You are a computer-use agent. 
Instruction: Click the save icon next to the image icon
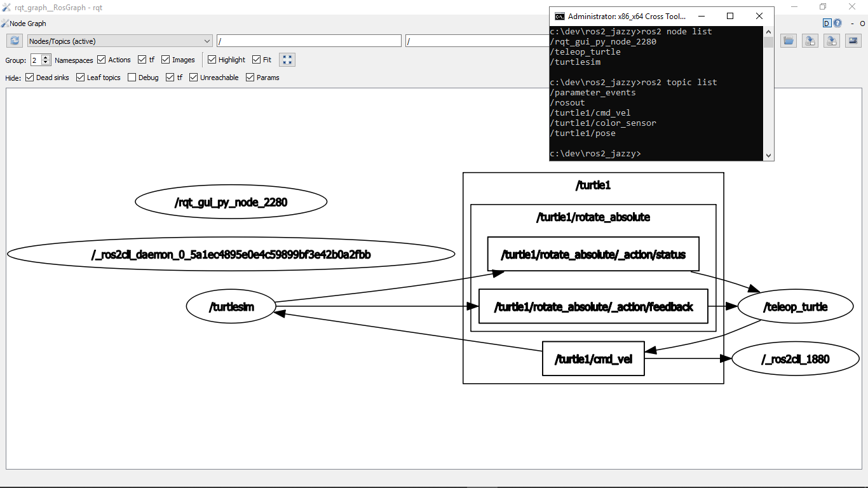(832, 41)
